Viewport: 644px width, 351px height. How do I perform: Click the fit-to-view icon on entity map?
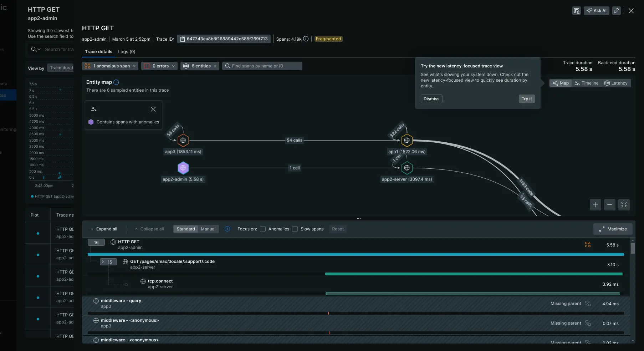pos(624,205)
